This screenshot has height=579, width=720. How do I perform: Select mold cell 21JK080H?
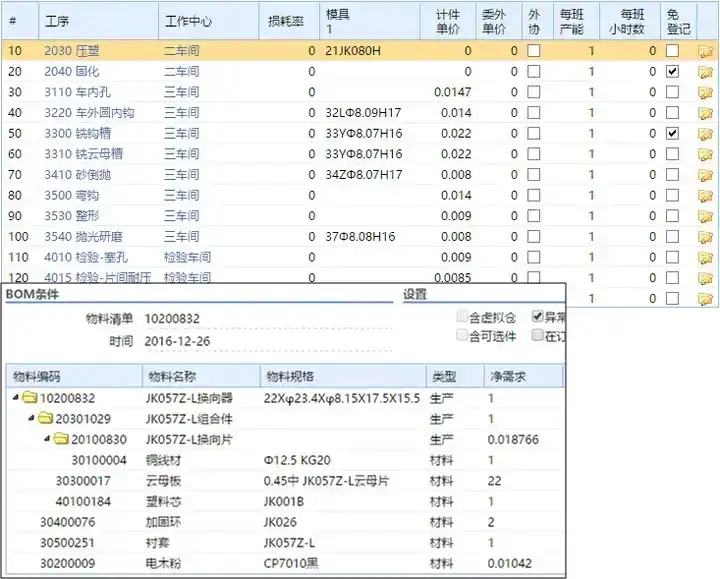[x=353, y=51]
